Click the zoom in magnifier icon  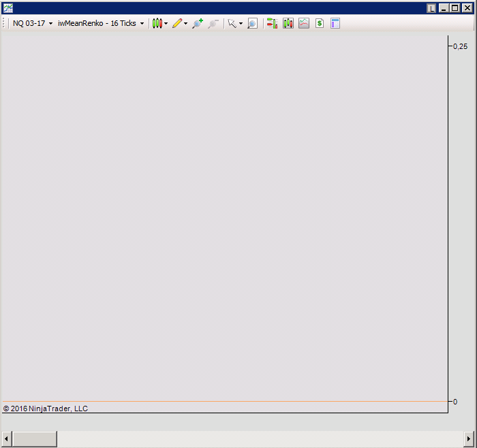(x=198, y=23)
